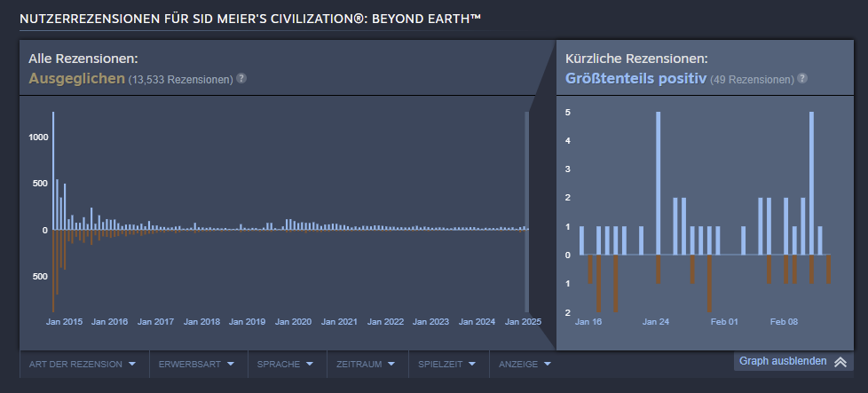Open the Art der Rezension dropdown

[x=83, y=365]
